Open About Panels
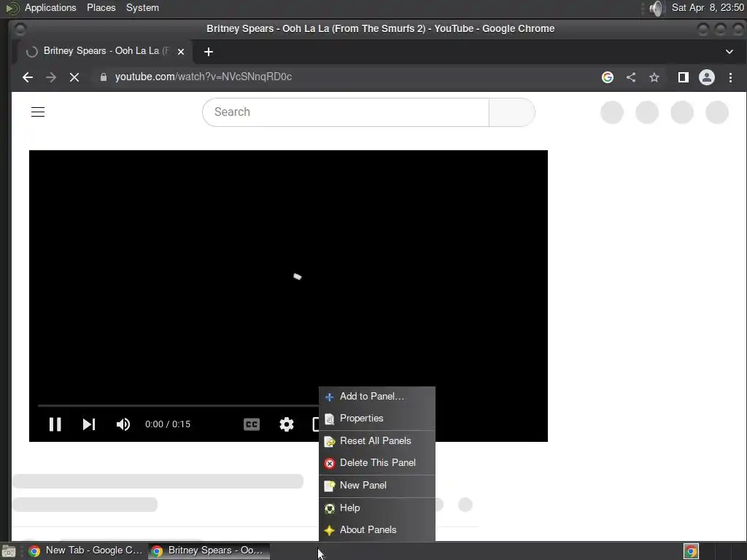747x560 pixels. (x=377, y=530)
